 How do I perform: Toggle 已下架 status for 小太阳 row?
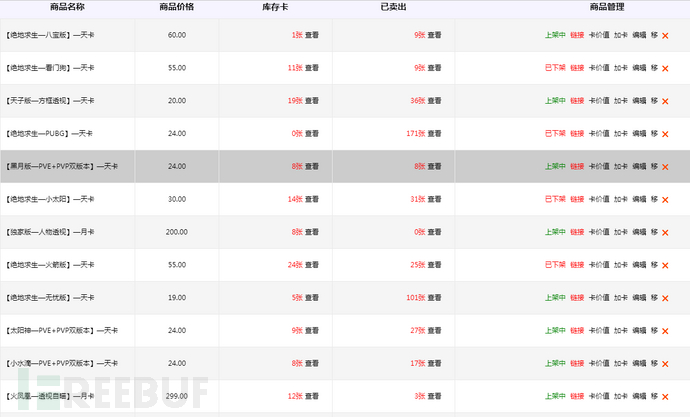click(x=555, y=199)
